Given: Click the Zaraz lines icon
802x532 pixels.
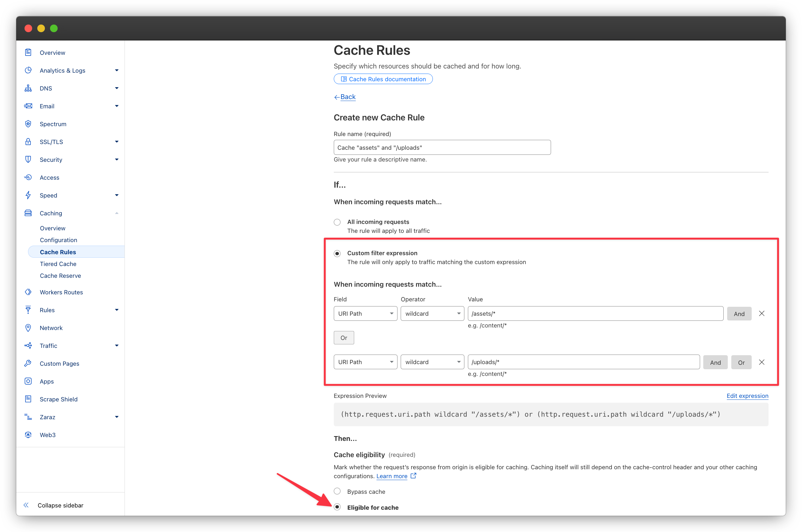Looking at the screenshot, I should coord(28,417).
